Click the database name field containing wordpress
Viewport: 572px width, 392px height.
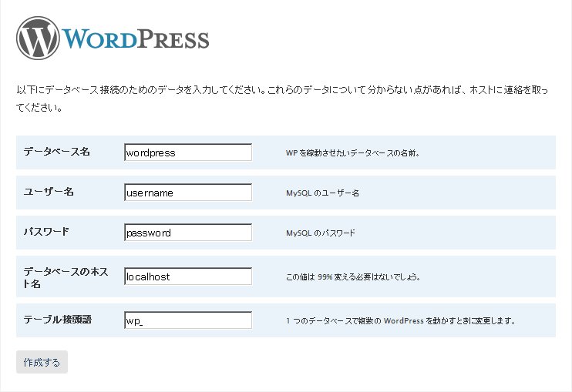188,152
